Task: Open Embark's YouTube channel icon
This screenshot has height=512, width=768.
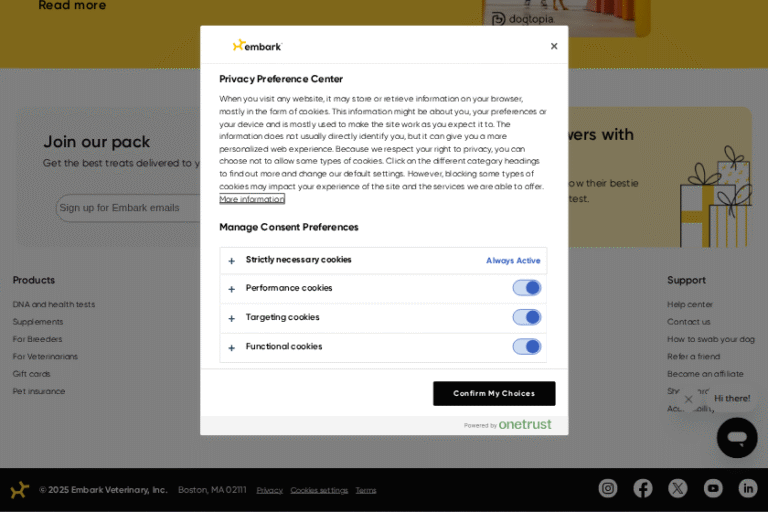Action: (x=713, y=488)
